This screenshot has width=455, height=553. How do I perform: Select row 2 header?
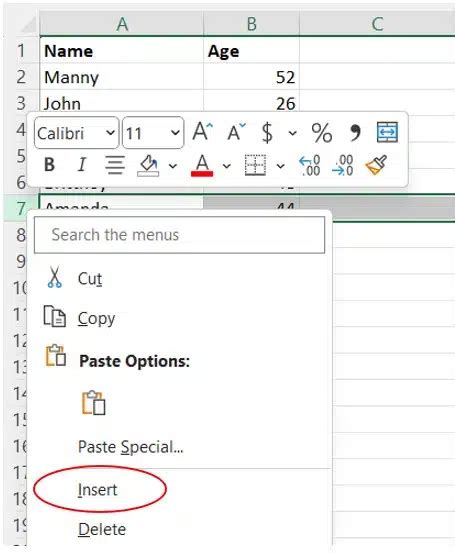21,77
